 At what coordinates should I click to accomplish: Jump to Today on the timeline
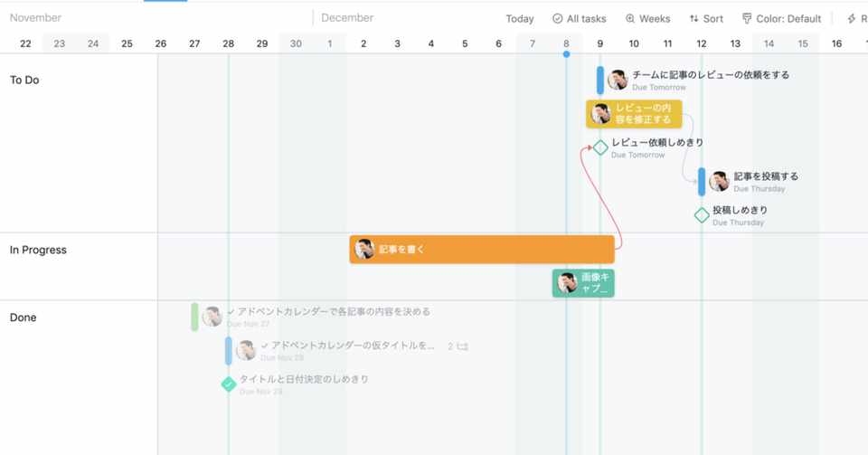[x=519, y=19]
